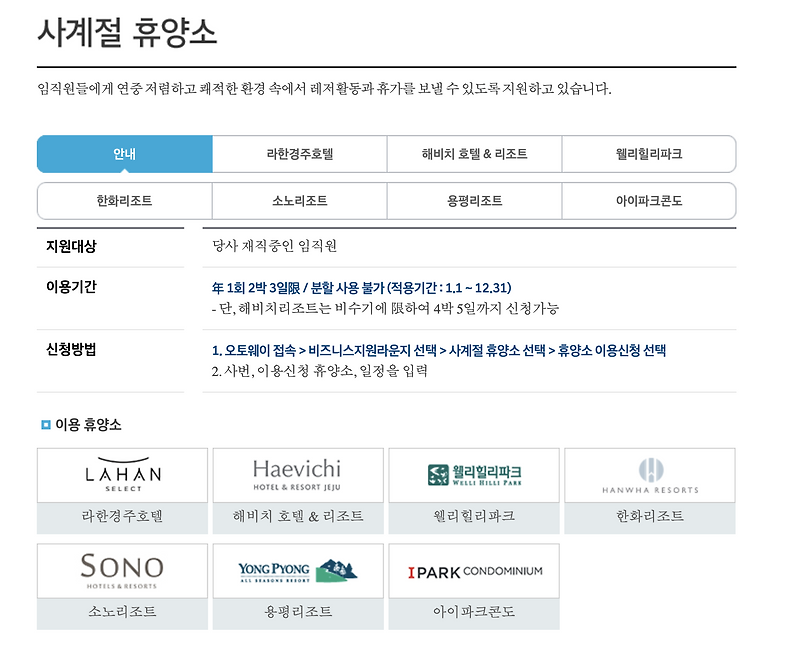Click the blue square bullet beside 이용 휴양소
This screenshot has width=800, height=651.
(x=46, y=424)
